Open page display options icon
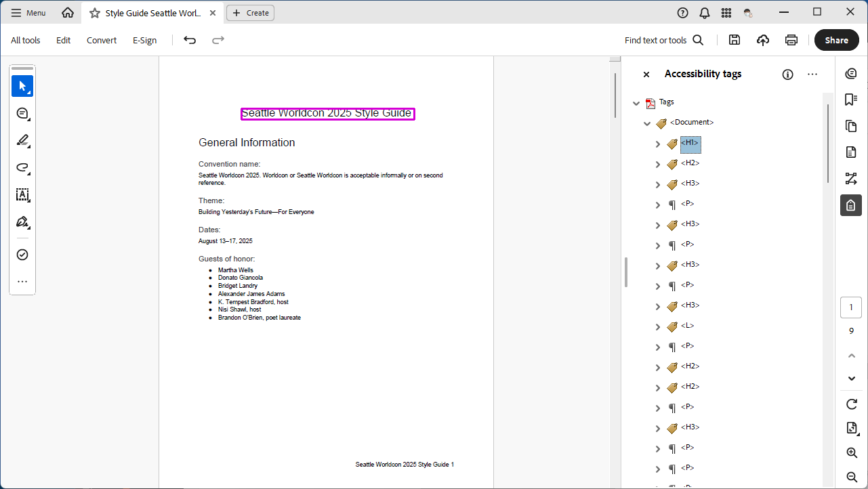Screen dimensions: 868x489 (852, 428)
